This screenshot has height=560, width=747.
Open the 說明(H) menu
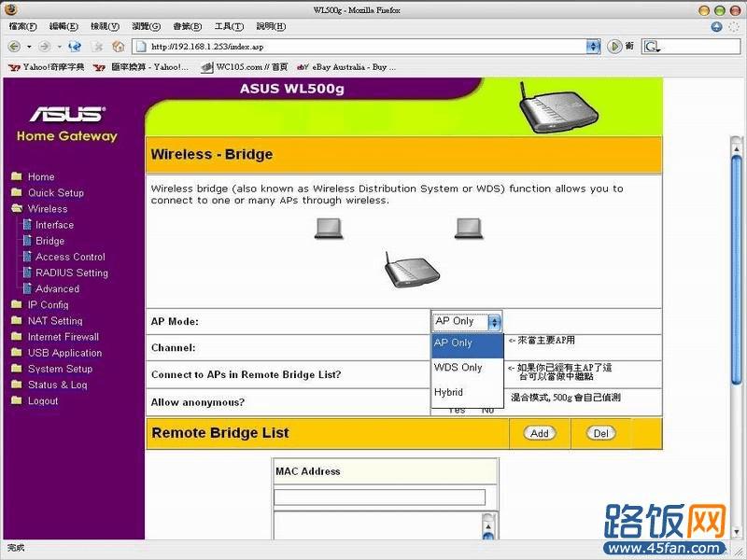click(271, 27)
